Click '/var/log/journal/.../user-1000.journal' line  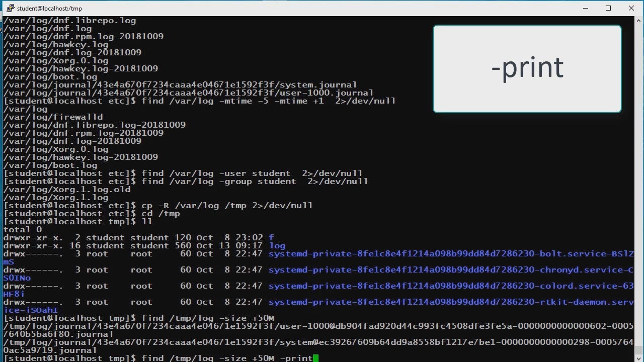tap(189, 93)
